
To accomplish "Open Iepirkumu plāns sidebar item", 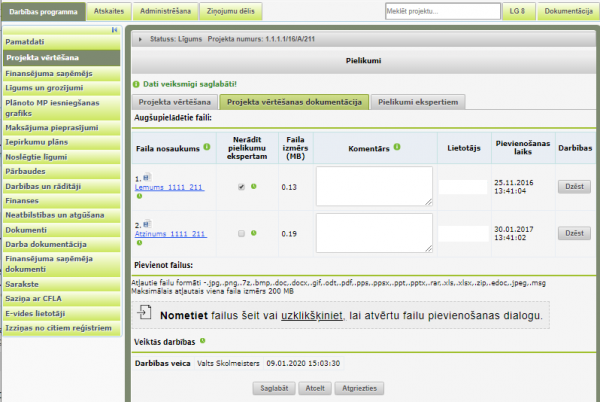I will (62, 142).
